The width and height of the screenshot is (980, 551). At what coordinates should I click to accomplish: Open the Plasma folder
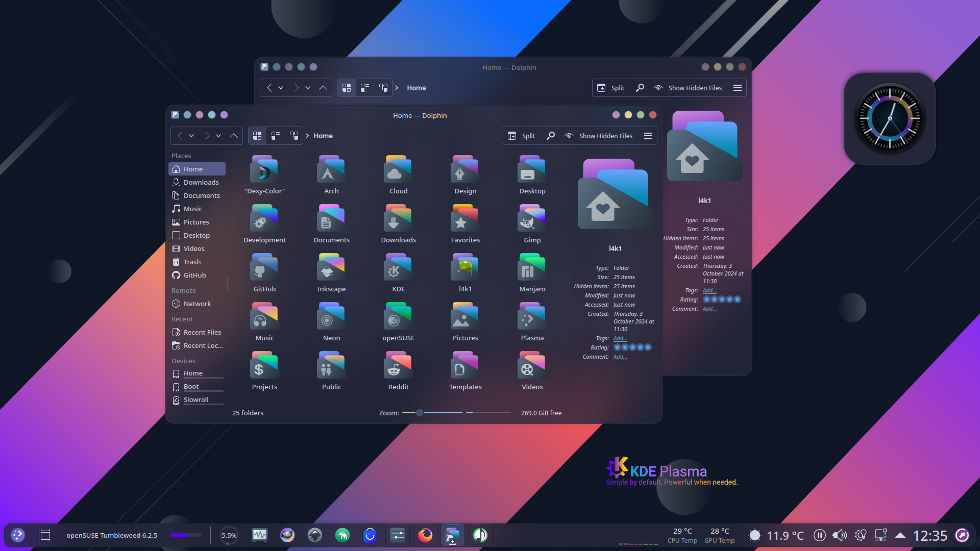coord(532,322)
